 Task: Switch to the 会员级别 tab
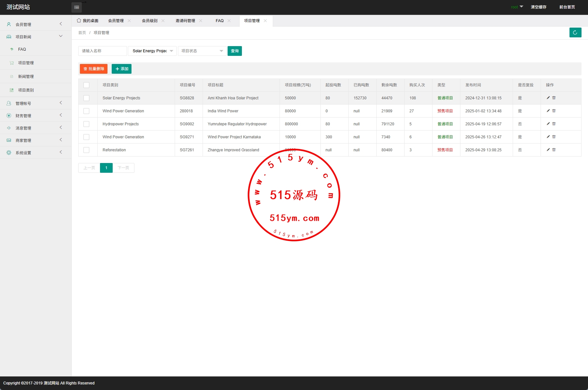[x=149, y=21]
